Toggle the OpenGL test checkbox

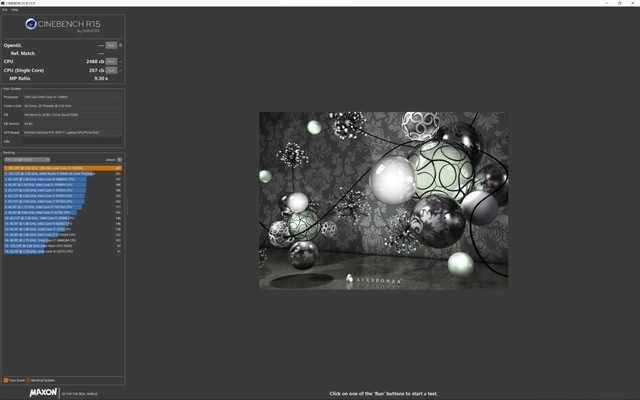(121, 45)
